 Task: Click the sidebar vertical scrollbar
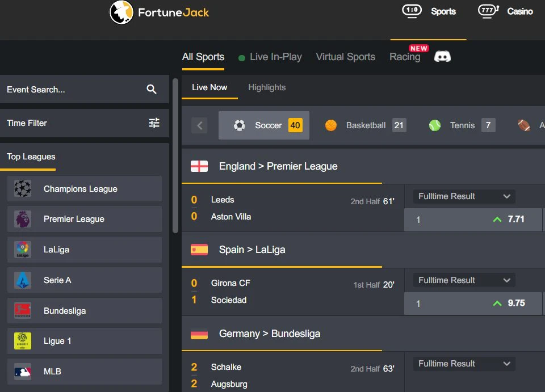[x=175, y=155]
